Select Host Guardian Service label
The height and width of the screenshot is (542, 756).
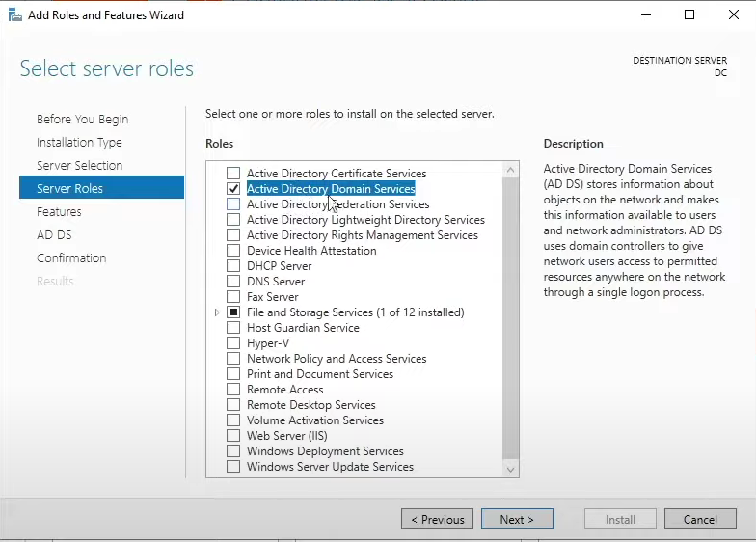click(303, 328)
